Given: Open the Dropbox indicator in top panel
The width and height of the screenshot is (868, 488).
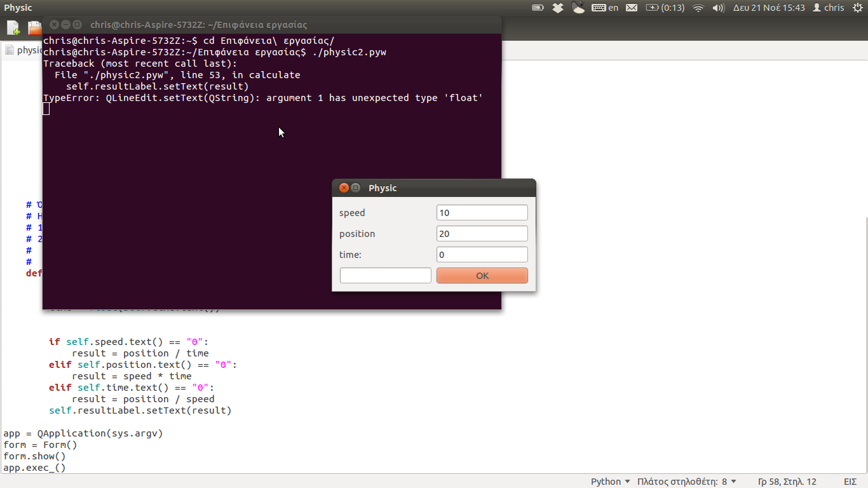Looking at the screenshot, I should (x=557, y=8).
